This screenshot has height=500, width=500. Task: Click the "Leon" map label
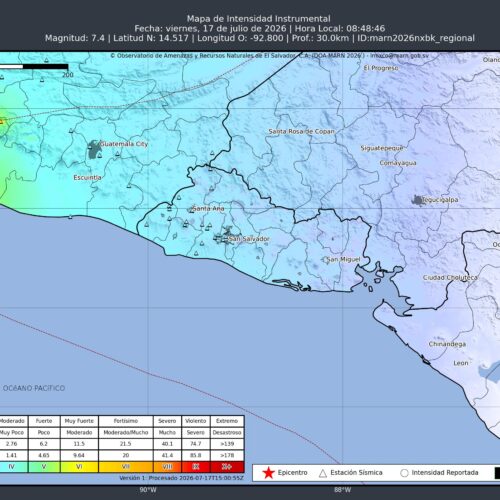pos(461,363)
